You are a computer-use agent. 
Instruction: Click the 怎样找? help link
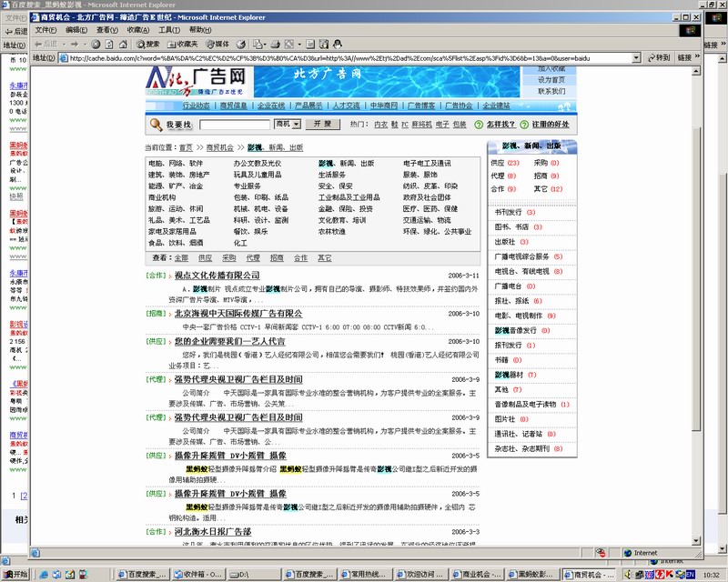[500, 125]
